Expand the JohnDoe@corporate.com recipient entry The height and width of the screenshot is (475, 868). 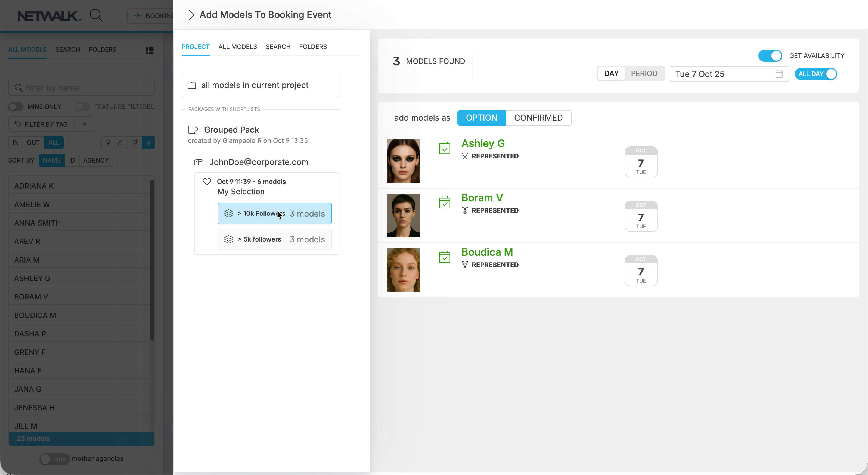[258, 162]
